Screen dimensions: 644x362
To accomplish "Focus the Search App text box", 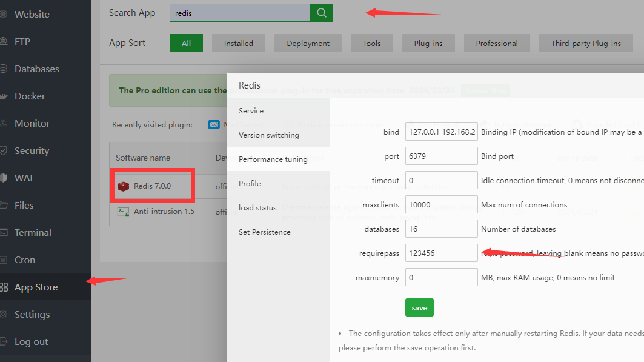I will (x=239, y=13).
